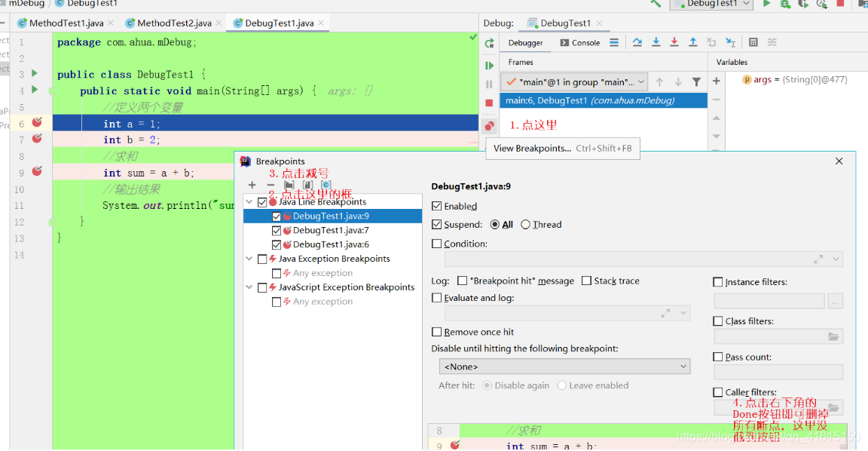The width and height of the screenshot is (868, 451).
Task: Click Show Execution Point lines icon
Action: [x=614, y=42]
